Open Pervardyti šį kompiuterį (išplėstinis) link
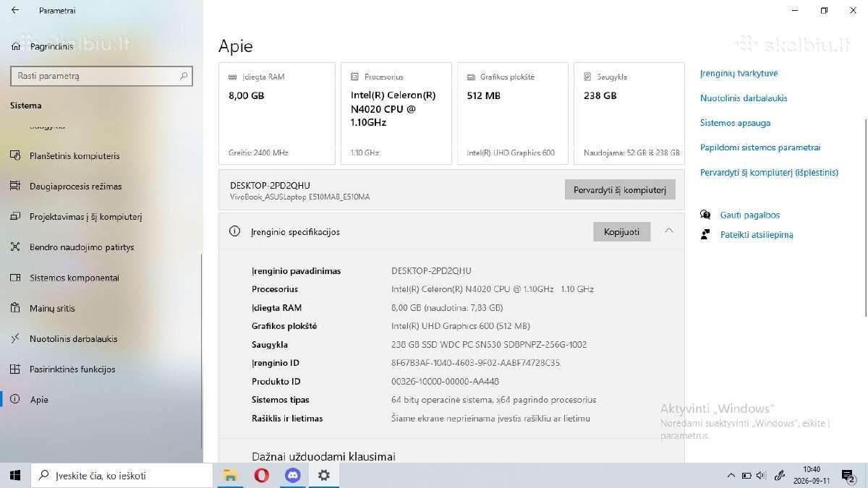Screen dimensions: 868x488 [769, 172]
